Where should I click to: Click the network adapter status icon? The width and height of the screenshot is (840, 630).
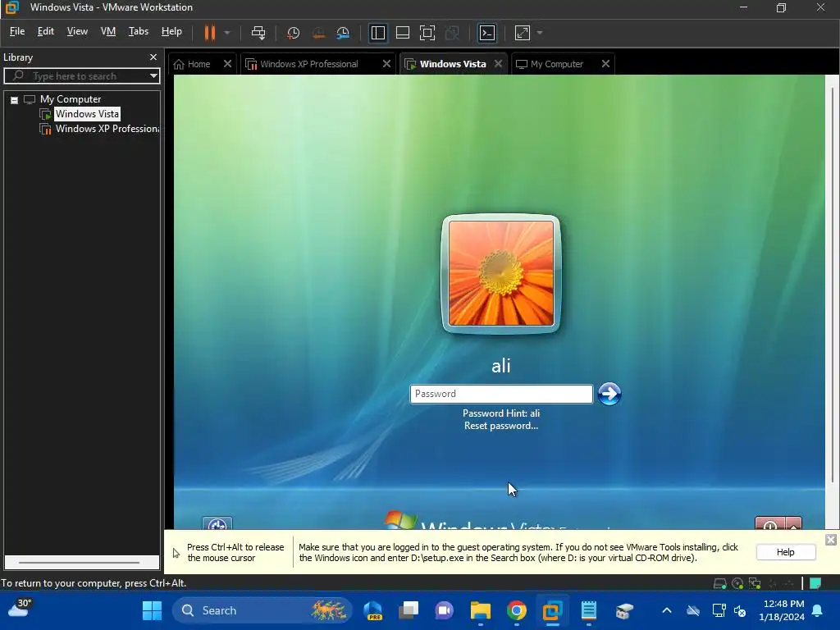[x=755, y=583]
